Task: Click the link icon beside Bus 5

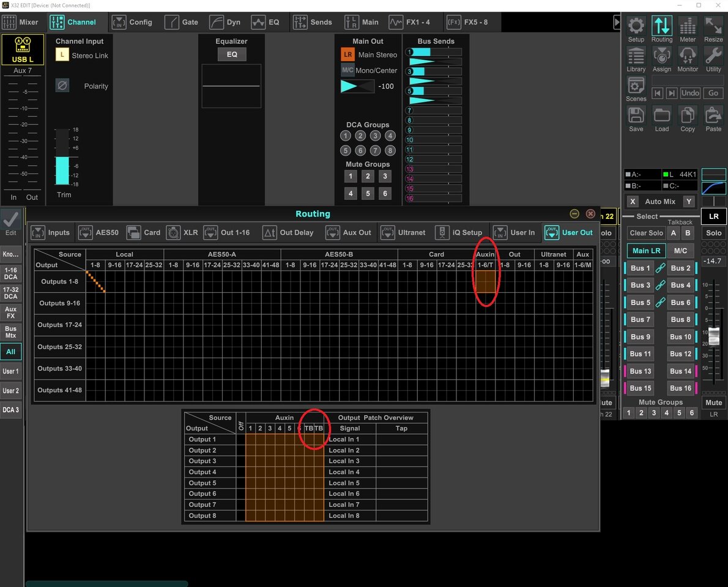Action: 660,303
